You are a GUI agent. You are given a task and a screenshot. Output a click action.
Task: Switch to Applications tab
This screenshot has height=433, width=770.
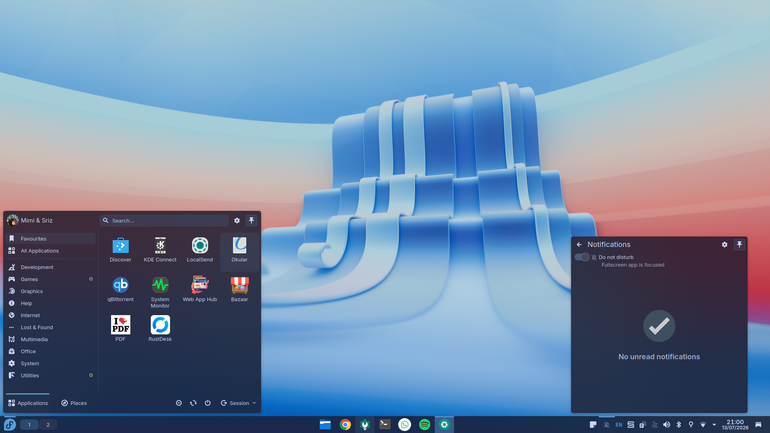[28, 403]
